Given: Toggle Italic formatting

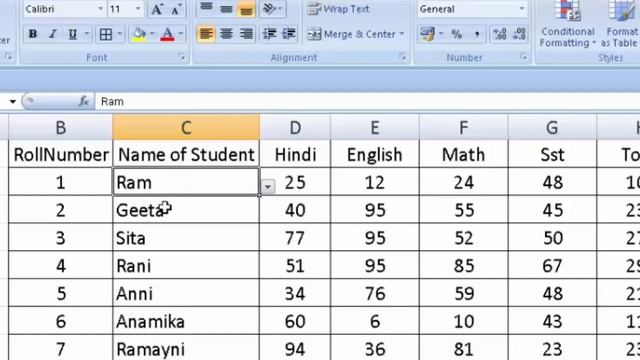Looking at the screenshot, I should (x=52, y=34).
